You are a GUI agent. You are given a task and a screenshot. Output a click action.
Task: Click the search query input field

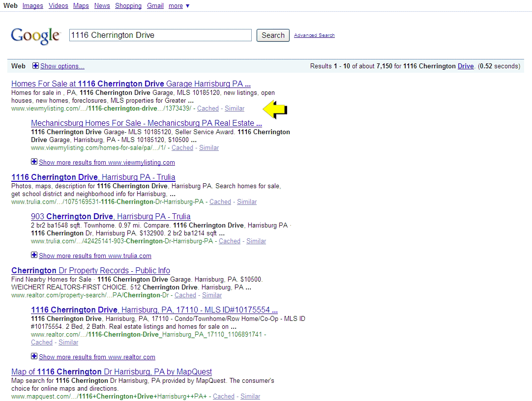tap(160, 35)
